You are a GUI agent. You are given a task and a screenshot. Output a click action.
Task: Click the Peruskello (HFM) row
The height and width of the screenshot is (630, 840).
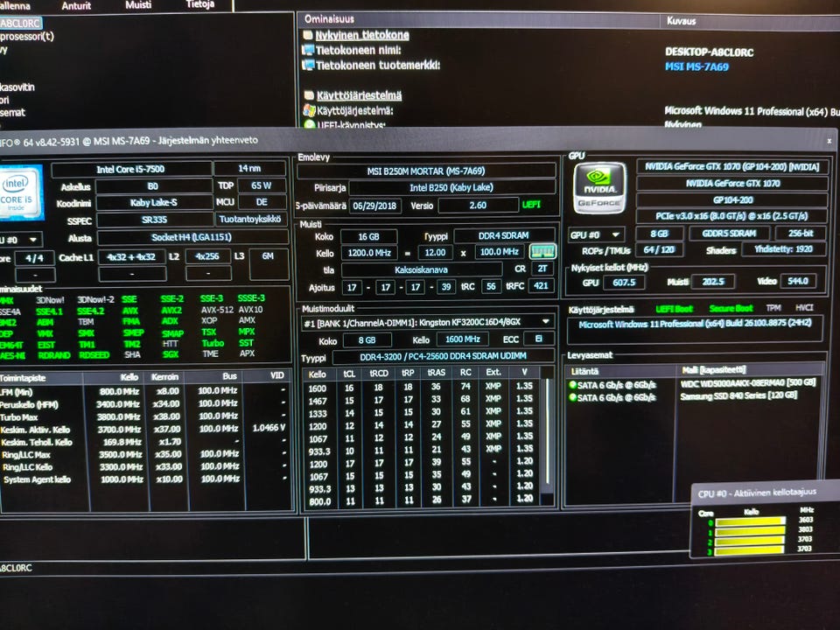tap(144, 403)
